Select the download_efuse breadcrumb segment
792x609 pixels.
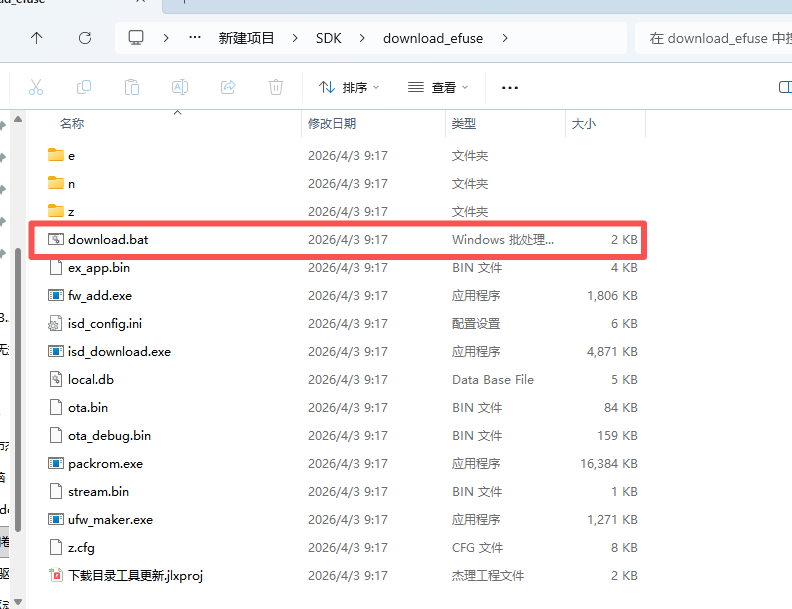click(x=433, y=38)
